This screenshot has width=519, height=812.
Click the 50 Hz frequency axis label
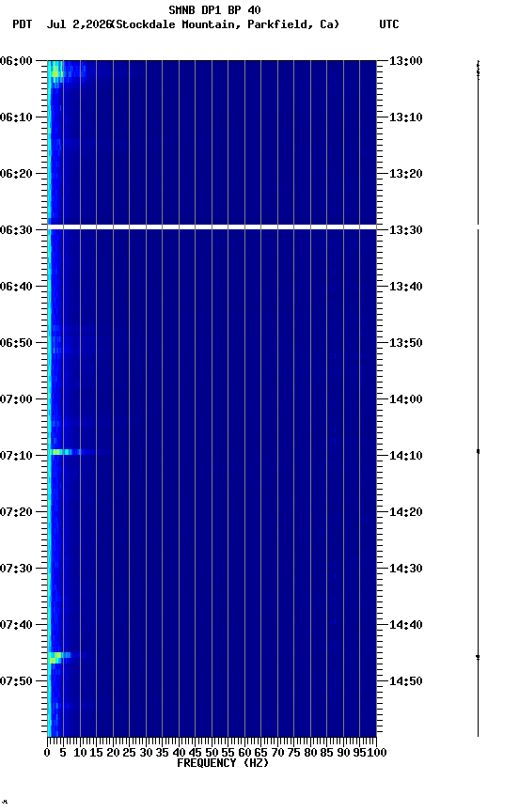(x=212, y=753)
